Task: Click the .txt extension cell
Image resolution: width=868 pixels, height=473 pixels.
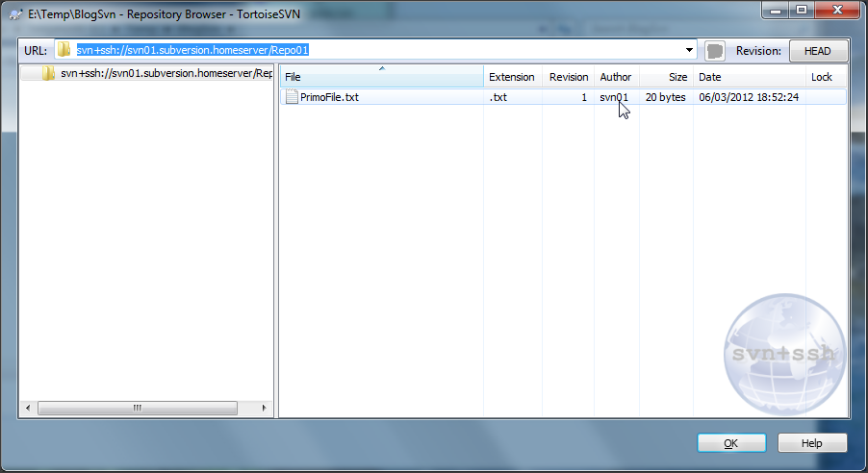Action: pyautogui.click(x=498, y=97)
